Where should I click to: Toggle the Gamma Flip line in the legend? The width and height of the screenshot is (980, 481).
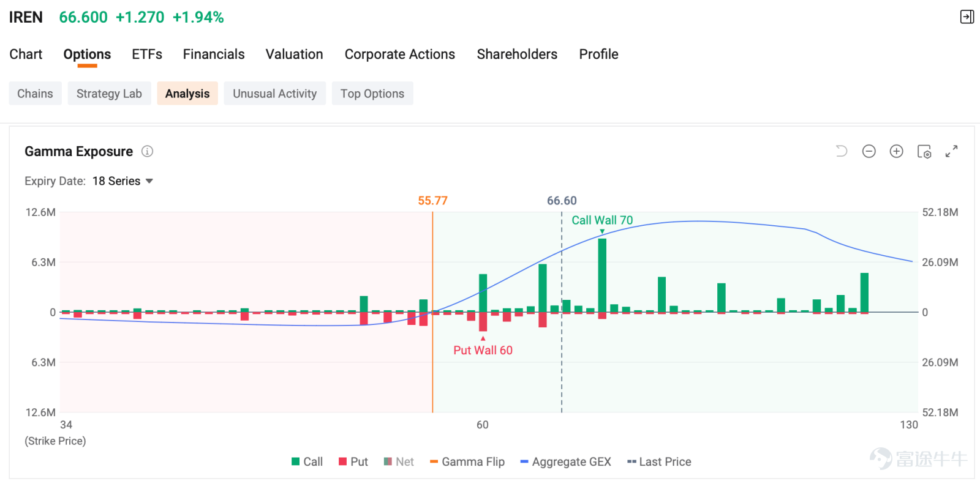(x=467, y=461)
